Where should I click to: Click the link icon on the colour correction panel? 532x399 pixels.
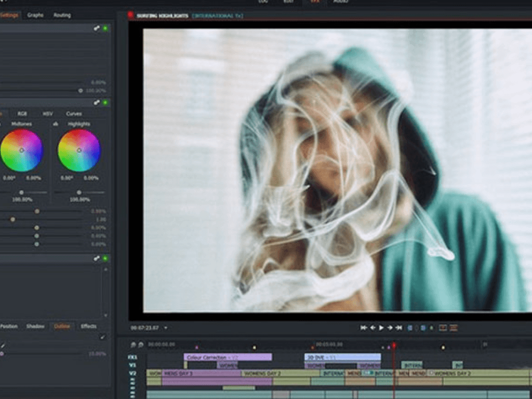pos(97,103)
